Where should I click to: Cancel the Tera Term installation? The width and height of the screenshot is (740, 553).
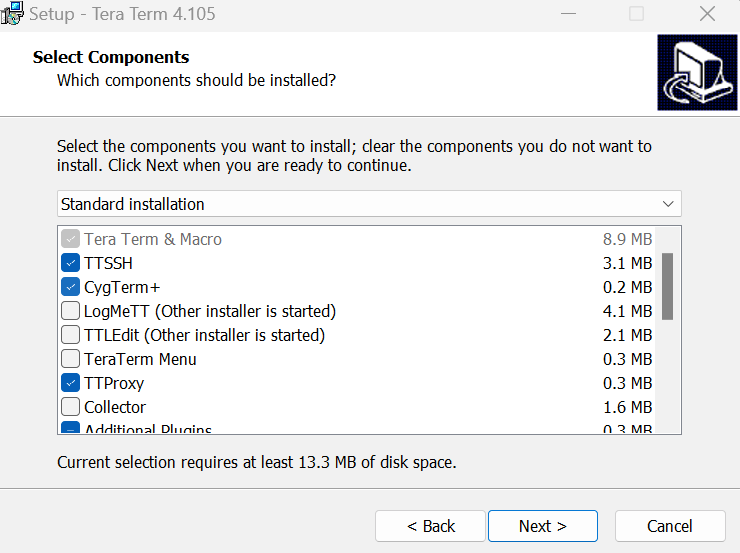[x=670, y=526]
